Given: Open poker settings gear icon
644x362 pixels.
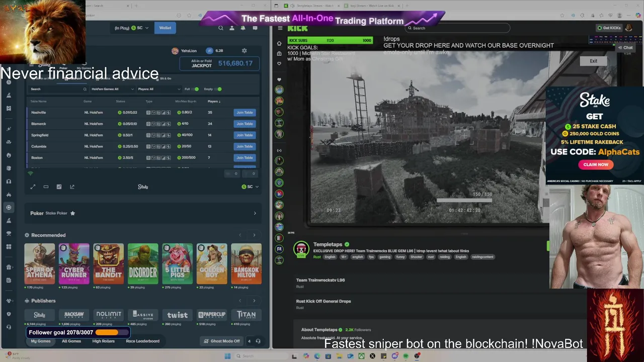Looking at the screenshot, I should pos(245,51).
